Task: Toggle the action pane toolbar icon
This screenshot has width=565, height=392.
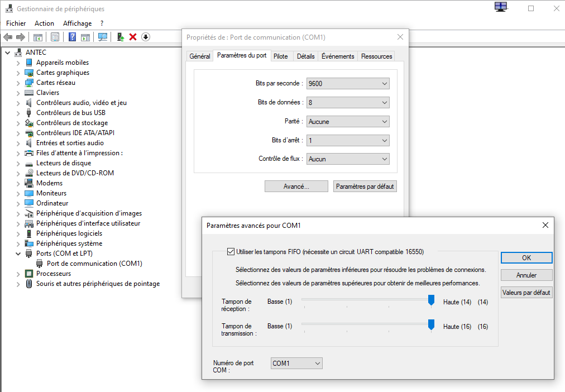Action: click(x=85, y=37)
